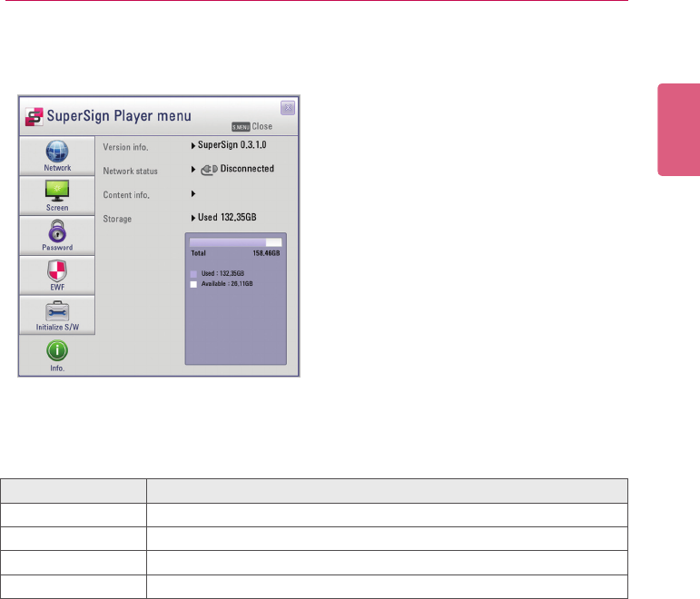The height and width of the screenshot is (599, 700).
Task: Select the green Info. icon
Action: pyautogui.click(x=57, y=350)
